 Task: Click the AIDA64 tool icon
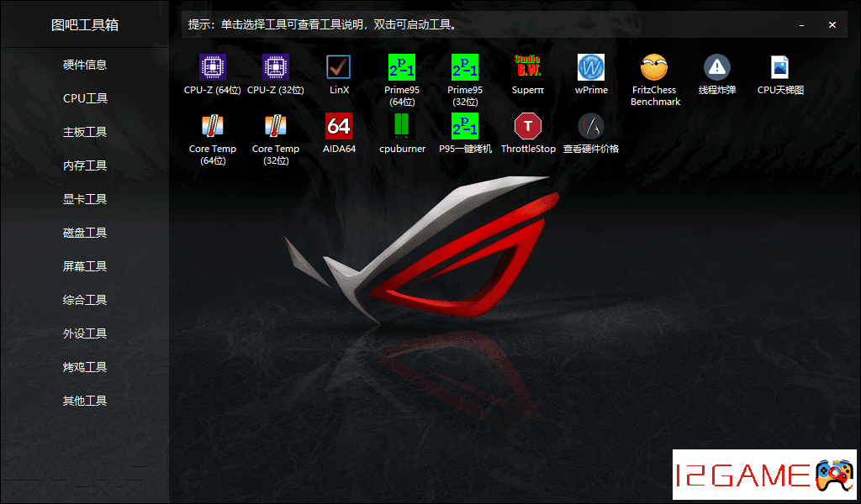[339, 126]
